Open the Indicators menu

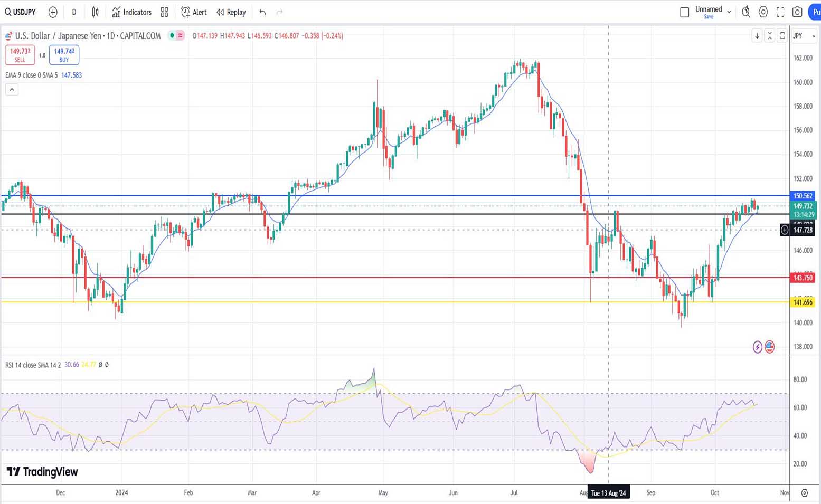[x=131, y=12]
